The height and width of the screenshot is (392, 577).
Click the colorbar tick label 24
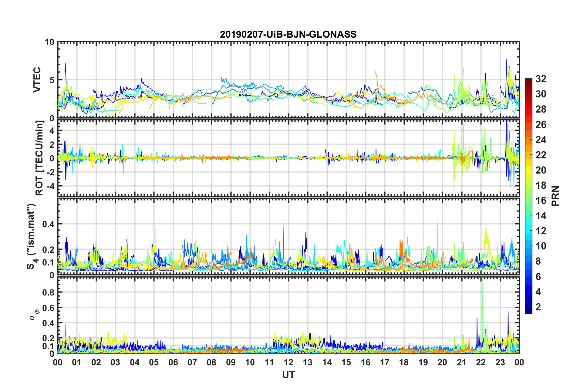coord(541,140)
